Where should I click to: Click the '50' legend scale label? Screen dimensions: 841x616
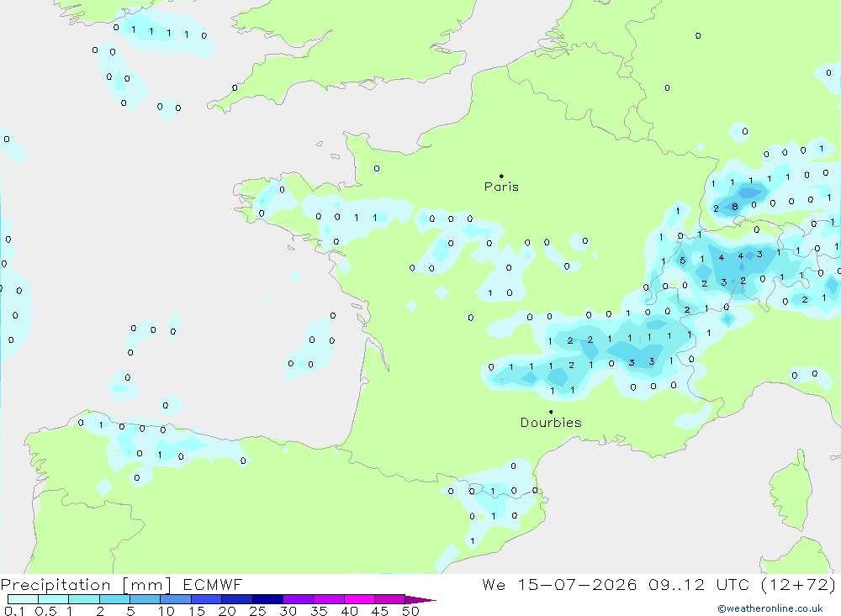[410, 611]
